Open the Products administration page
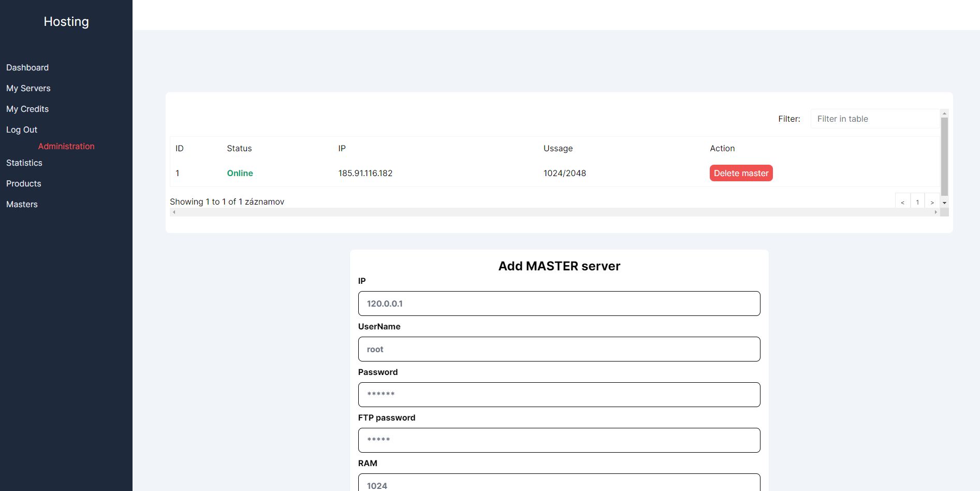 (24, 183)
